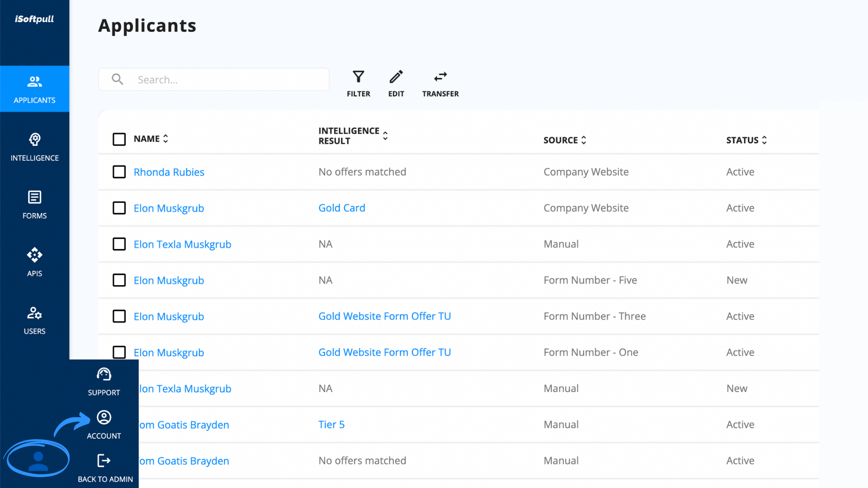Open the Intelligence section
Screen dimensions: 868x488
pyautogui.click(x=34, y=147)
